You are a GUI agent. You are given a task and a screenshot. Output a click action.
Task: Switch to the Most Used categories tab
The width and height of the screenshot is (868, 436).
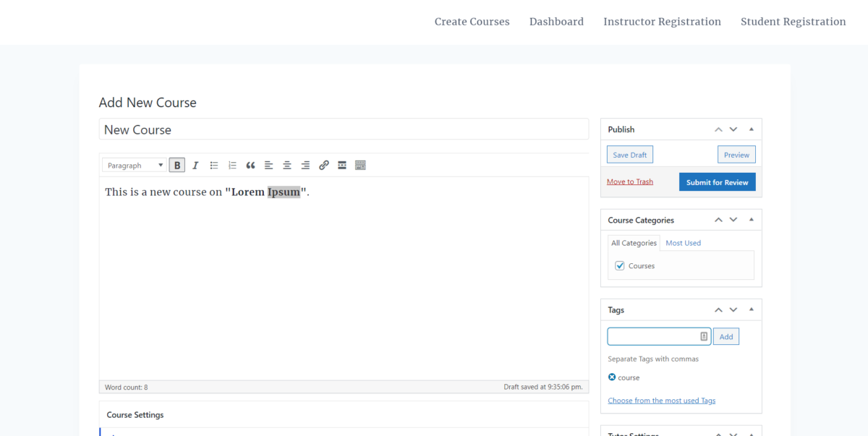click(683, 242)
